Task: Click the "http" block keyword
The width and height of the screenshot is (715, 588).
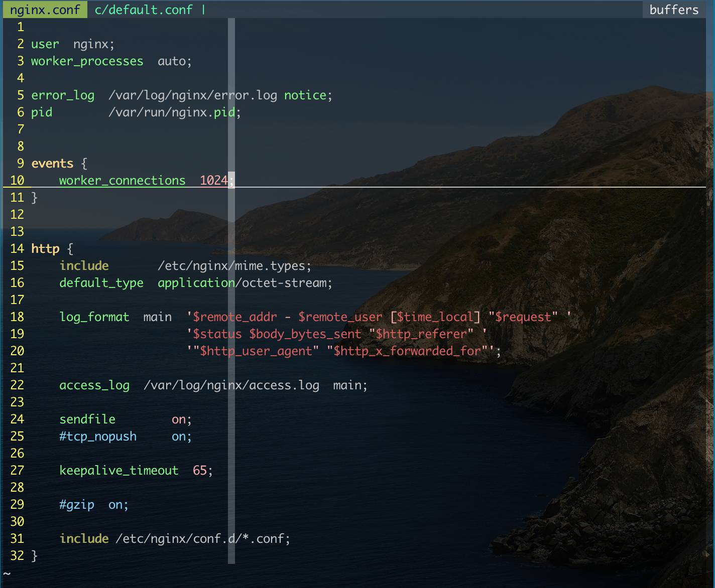Action: (x=45, y=249)
